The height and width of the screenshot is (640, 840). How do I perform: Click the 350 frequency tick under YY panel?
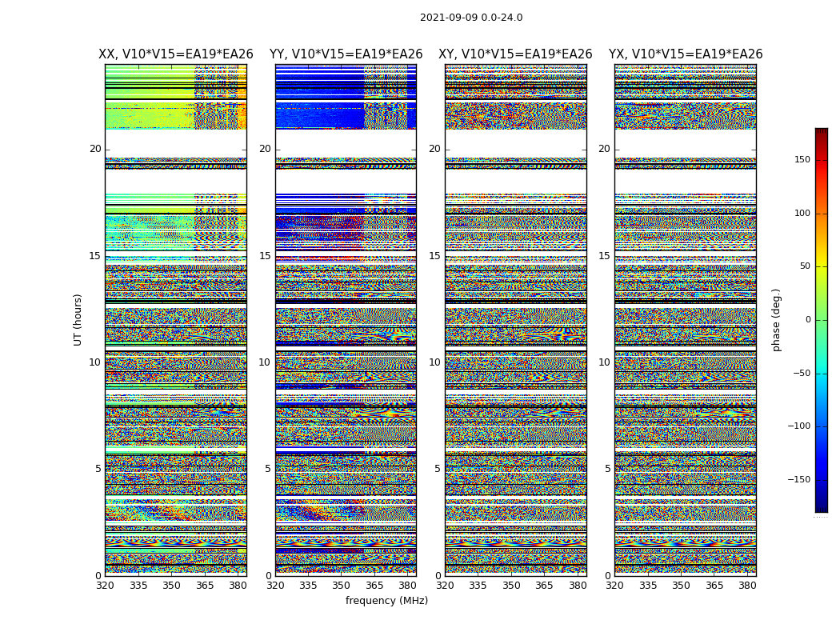click(342, 586)
